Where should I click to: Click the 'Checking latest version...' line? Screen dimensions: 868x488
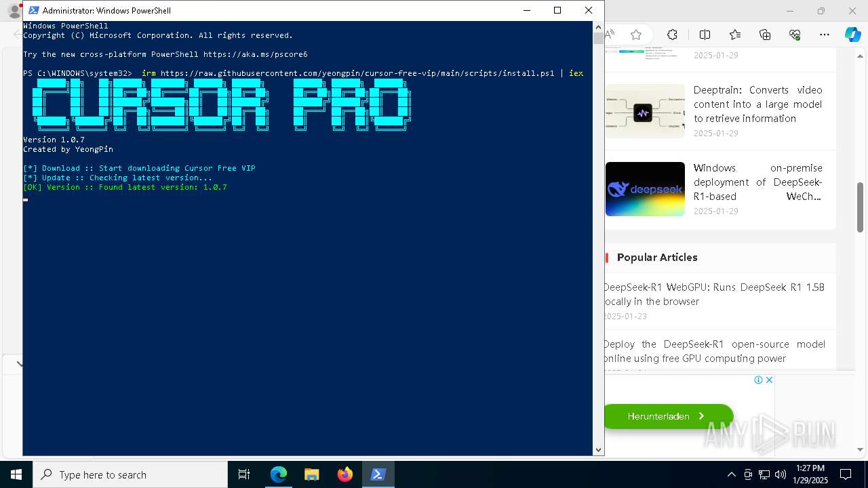click(117, 178)
